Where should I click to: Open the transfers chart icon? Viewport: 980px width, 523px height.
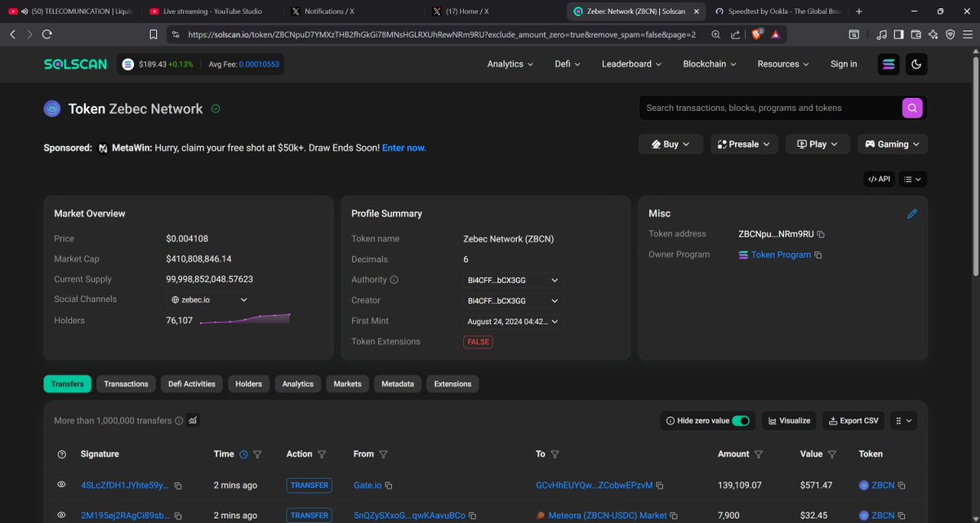pyautogui.click(x=193, y=421)
